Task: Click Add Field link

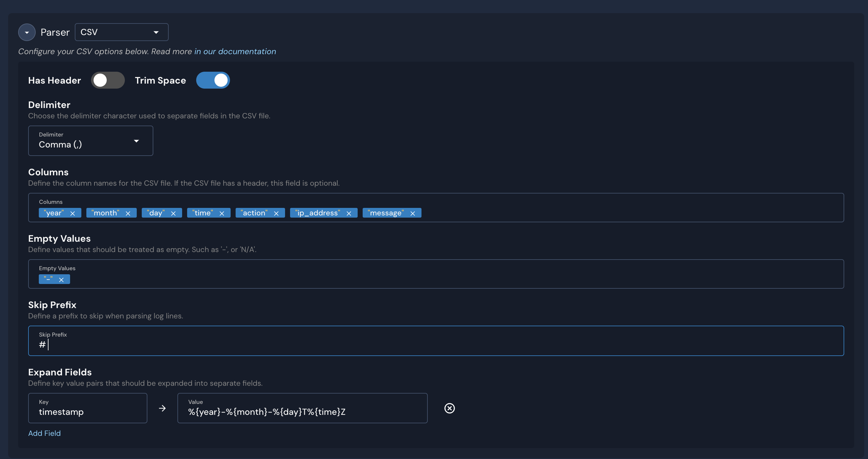Action: tap(44, 433)
